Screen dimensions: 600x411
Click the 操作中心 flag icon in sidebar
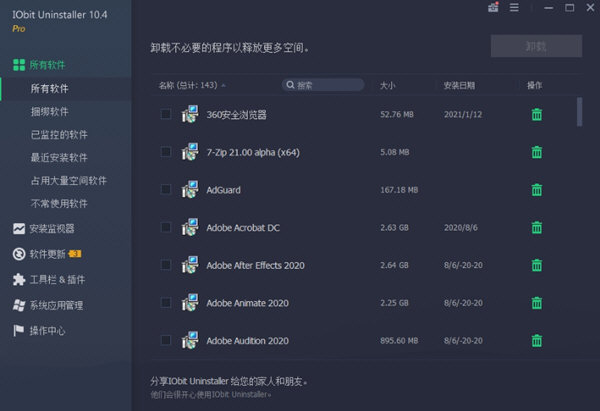[18, 330]
